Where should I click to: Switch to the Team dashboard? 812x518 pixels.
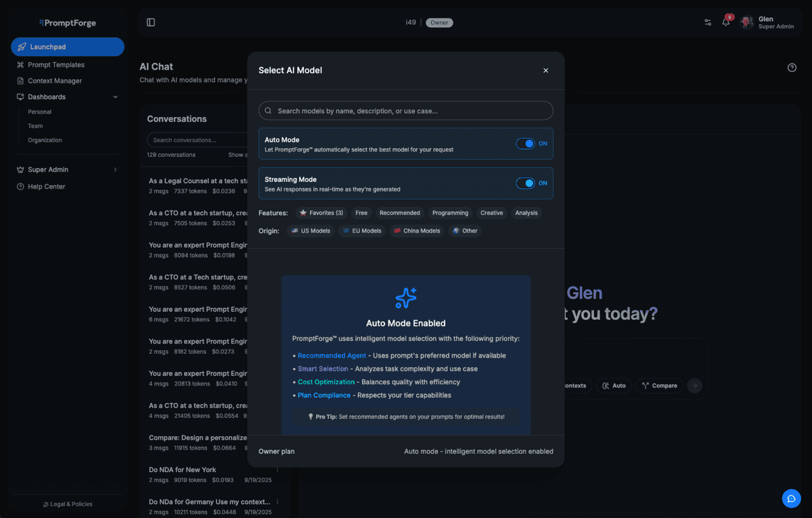pyautogui.click(x=35, y=126)
